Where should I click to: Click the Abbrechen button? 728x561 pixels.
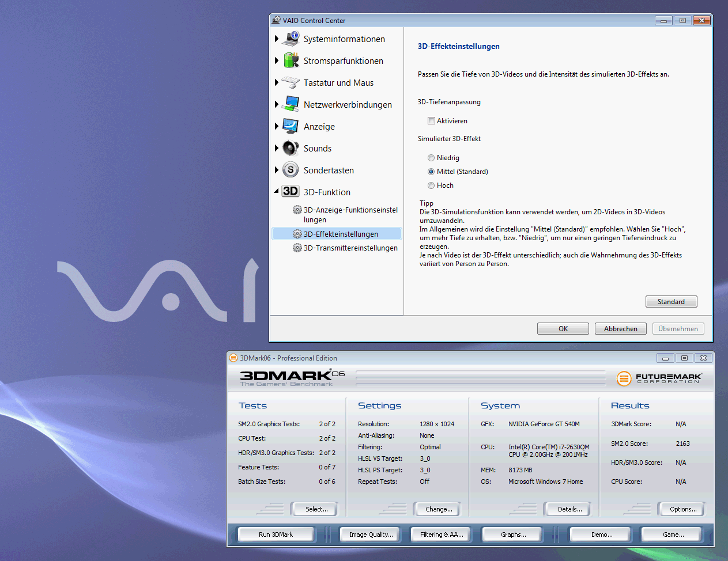[x=621, y=329]
